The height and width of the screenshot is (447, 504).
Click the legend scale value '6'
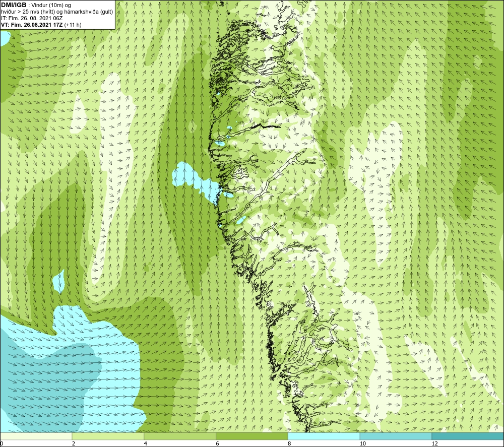click(218, 443)
